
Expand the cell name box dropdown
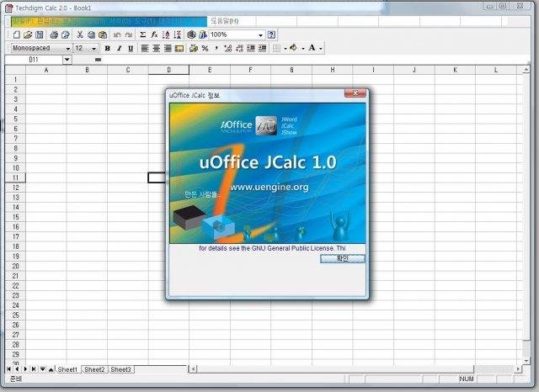click(x=67, y=60)
